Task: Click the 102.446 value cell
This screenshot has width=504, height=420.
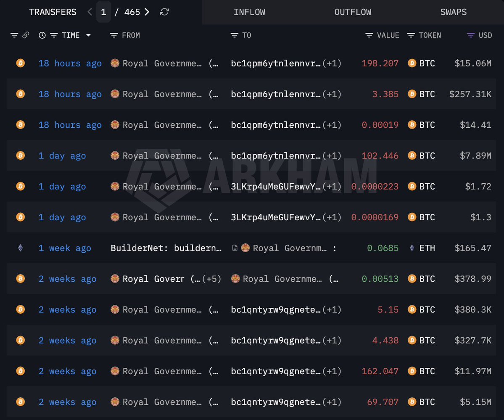Action: coord(380,156)
